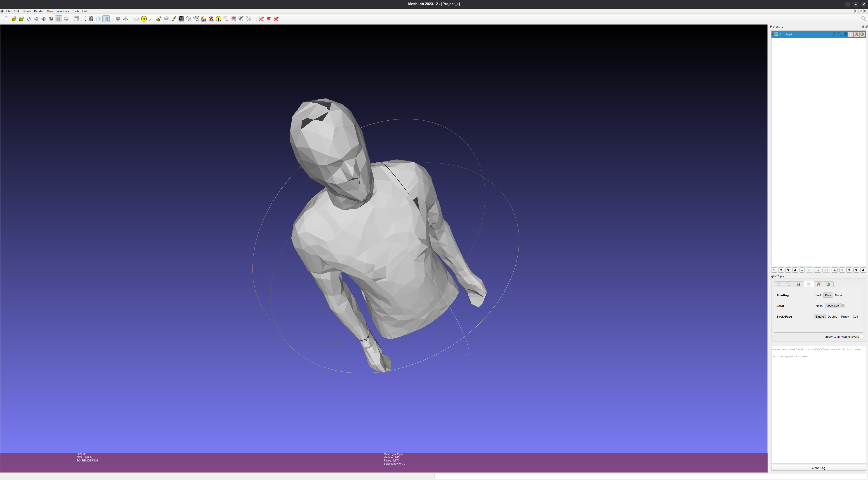The image size is (868, 480).
Task: Toggle the layer dialog toolbar button
Action: (x=59, y=19)
